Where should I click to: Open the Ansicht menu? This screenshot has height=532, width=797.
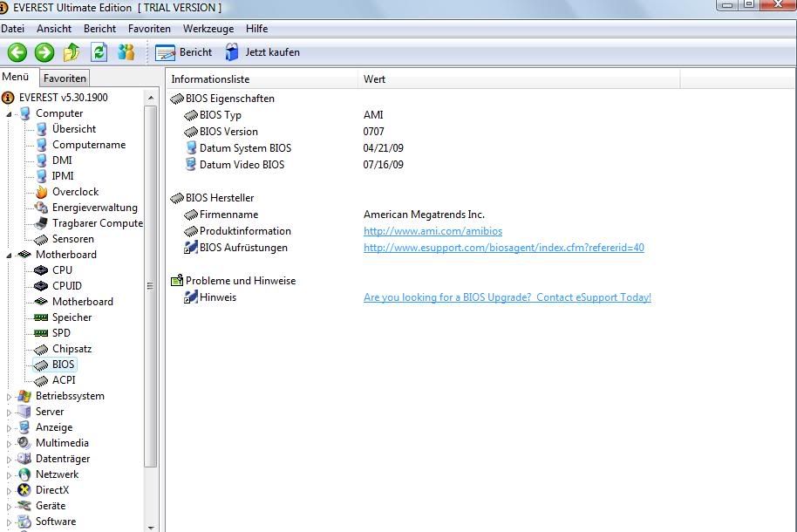(x=54, y=29)
